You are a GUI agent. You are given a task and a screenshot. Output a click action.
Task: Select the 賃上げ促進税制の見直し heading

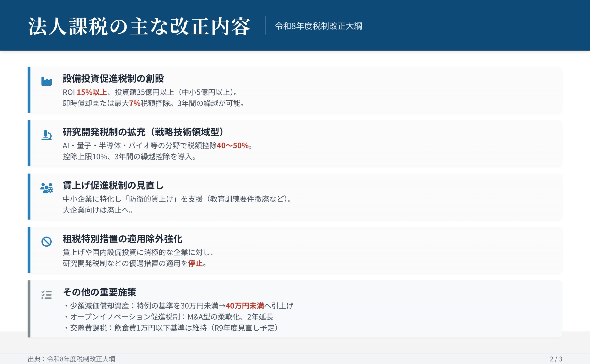click(113, 185)
